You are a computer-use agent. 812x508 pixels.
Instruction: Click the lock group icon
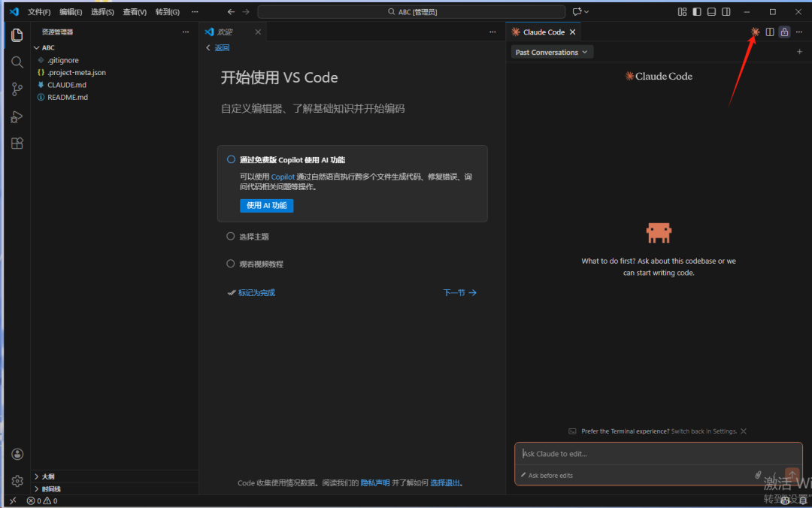(784, 32)
